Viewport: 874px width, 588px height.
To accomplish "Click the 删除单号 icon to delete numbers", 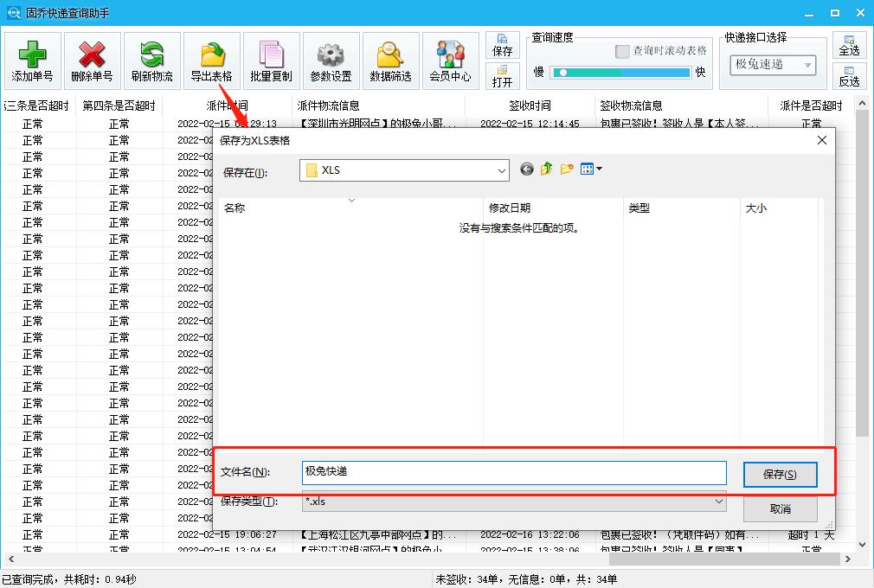I will [93, 60].
